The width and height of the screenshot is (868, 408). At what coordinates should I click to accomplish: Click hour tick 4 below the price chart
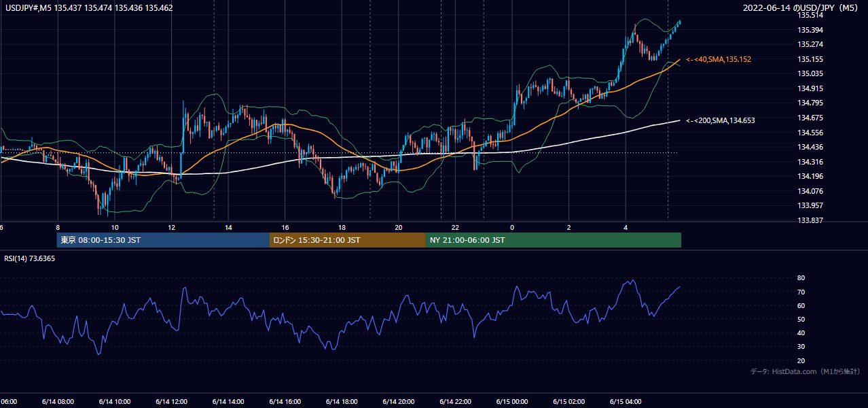click(626, 228)
